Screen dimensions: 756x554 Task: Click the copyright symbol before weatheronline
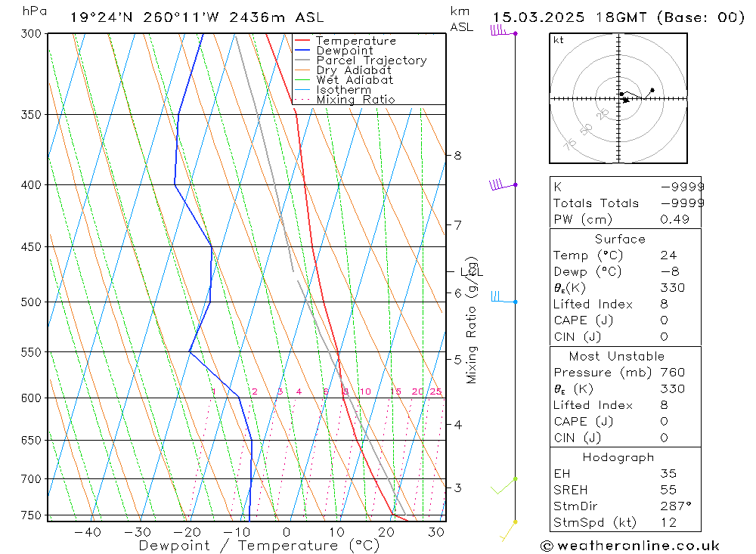(x=547, y=546)
